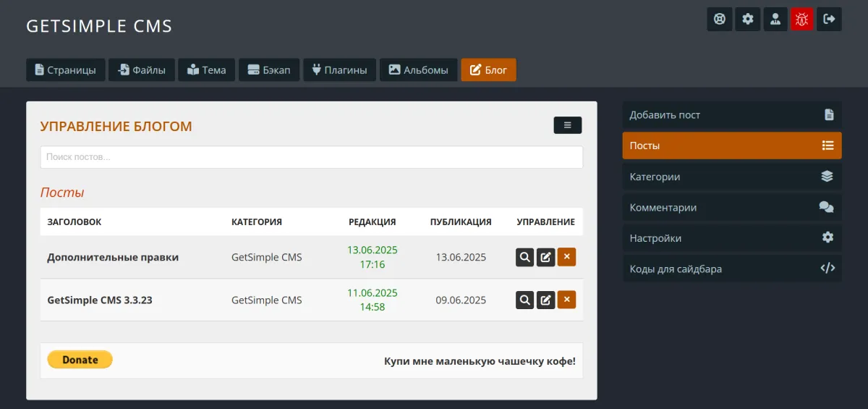Open Категории in the sidebar
The height and width of the screenshot is (409, 868).
click(732, 177)
